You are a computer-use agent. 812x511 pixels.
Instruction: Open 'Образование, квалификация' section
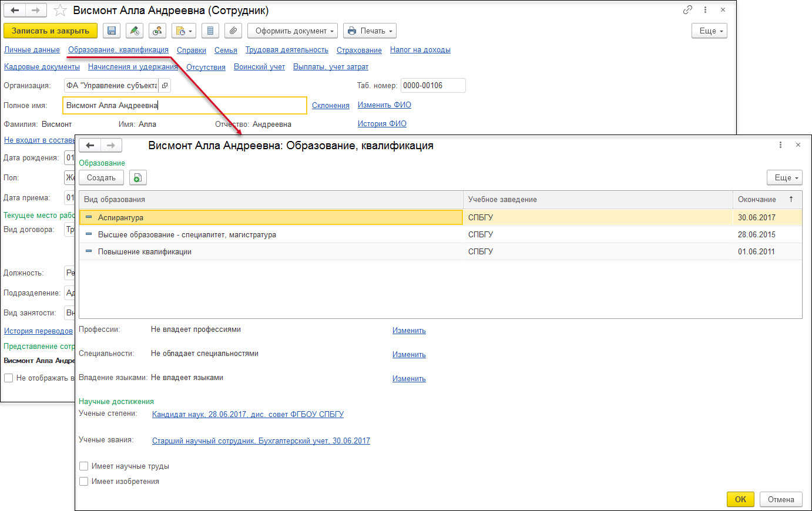tap(118, 50)
